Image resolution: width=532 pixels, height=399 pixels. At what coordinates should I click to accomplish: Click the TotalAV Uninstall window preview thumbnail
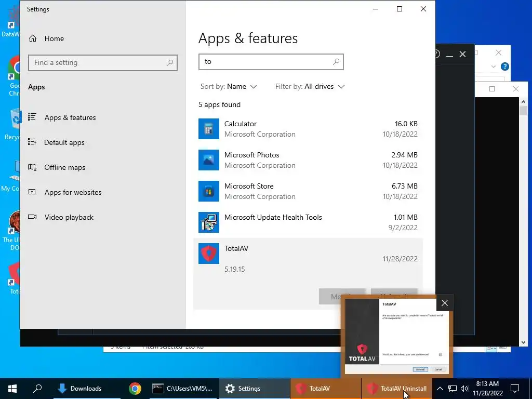(396, 336)
